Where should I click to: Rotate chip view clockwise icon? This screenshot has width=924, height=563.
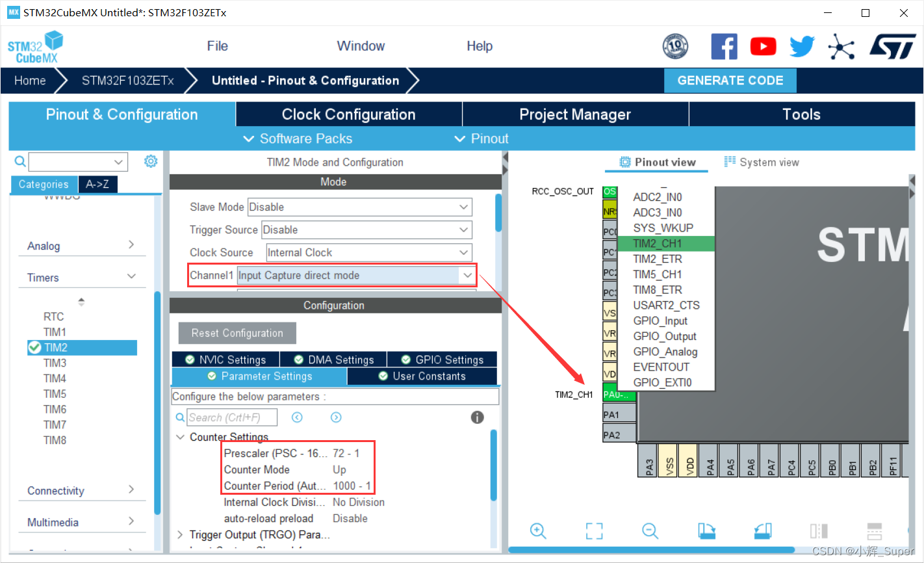click(x=707, y=530)
